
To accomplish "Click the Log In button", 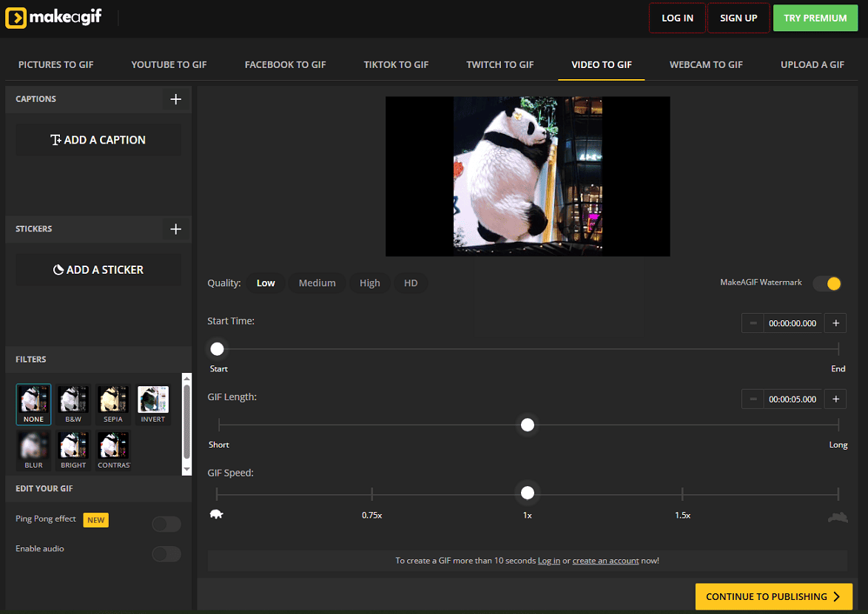I will pos(678,18).
